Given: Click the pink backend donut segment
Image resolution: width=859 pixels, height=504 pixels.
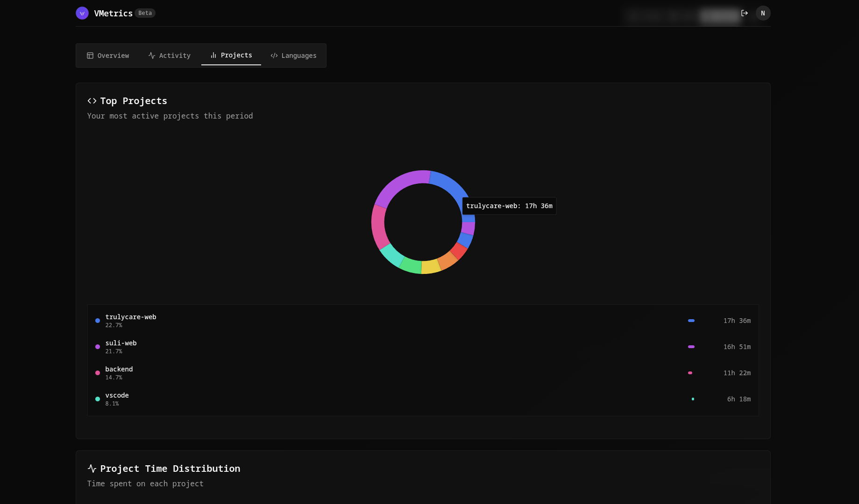Looking at the screenshot, I should pos(379,226).
